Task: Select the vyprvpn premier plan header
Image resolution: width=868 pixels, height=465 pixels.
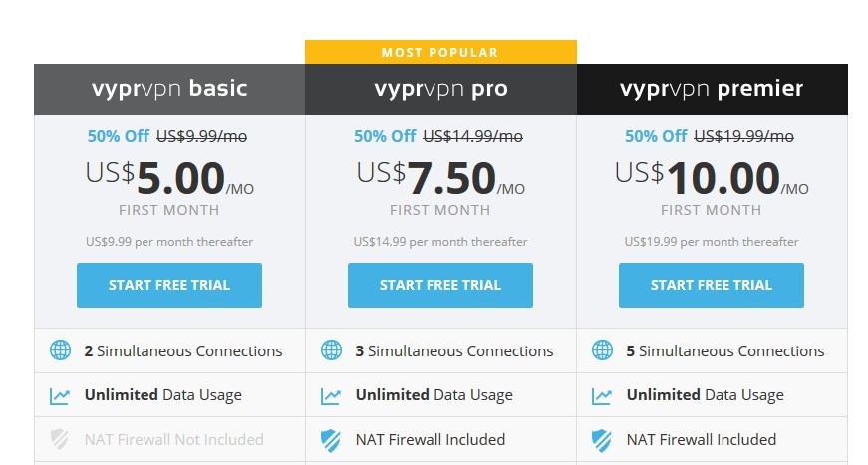Action: coord(712,89)
